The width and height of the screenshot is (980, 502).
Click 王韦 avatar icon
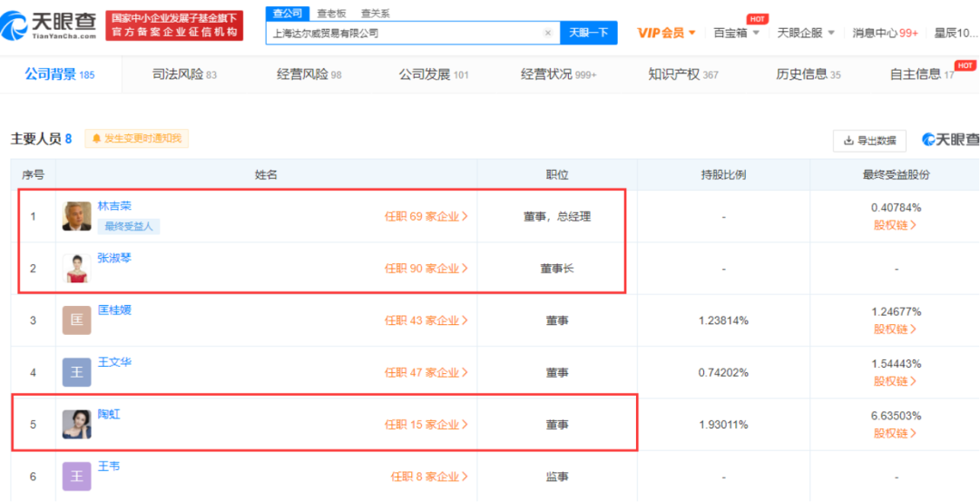point(77,477)
